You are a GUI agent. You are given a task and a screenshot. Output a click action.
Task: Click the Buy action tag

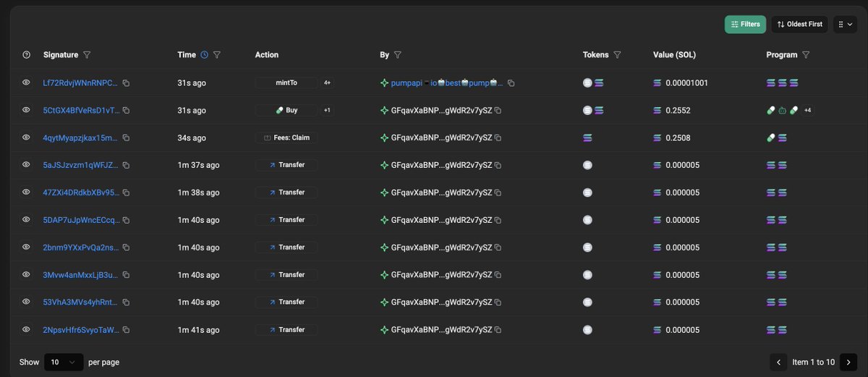[x=286, y=110]
